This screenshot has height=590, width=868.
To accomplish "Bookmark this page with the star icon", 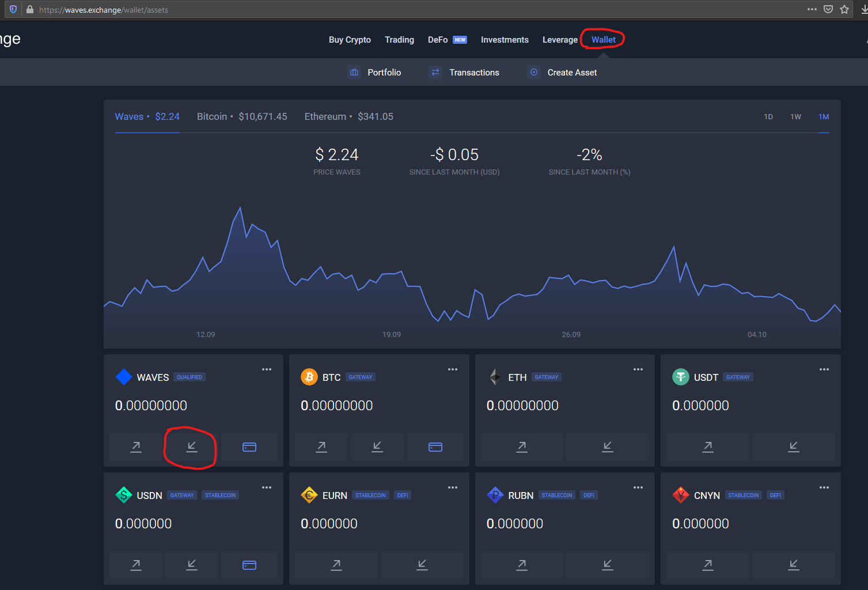I will point(844,9).
